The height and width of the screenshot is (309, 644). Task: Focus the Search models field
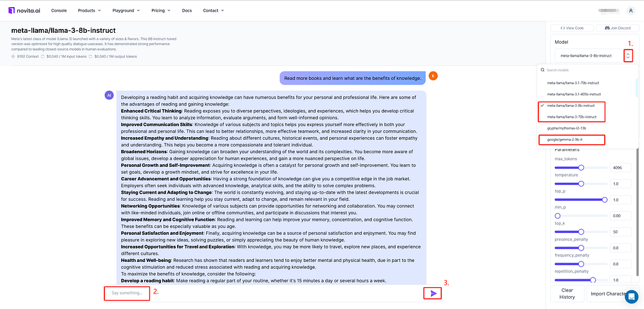[587, 70]
